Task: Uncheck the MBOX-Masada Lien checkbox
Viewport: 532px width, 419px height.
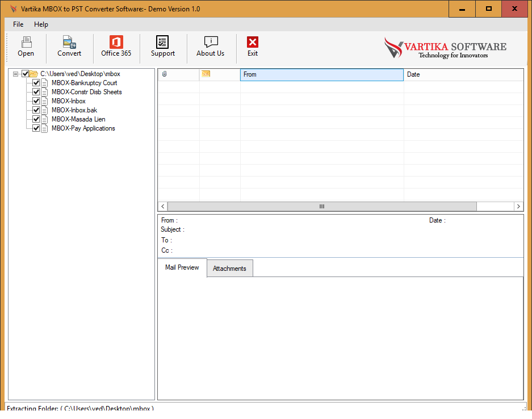Action: point(36,119)
